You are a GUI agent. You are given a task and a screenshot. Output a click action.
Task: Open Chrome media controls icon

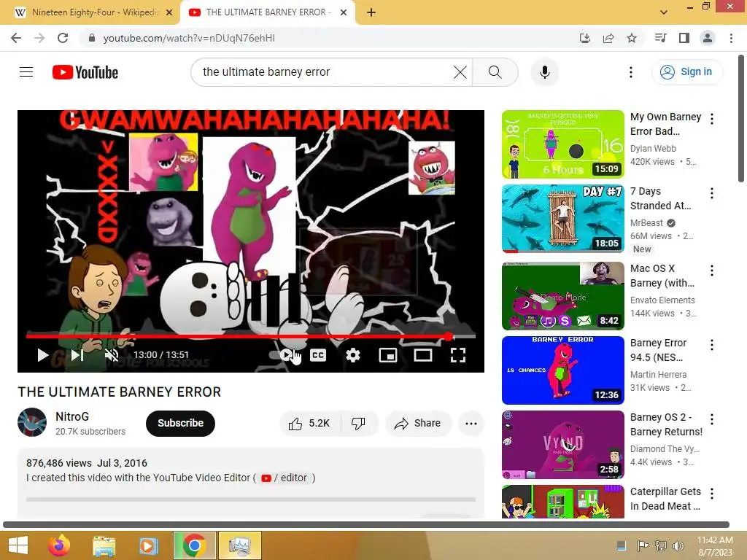coord(660,38)
